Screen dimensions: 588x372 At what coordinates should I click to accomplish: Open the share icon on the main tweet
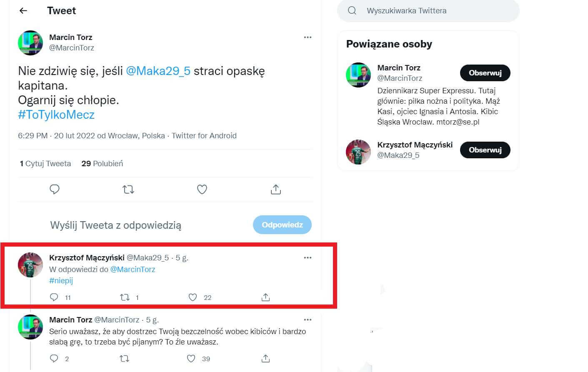(275, 189)
